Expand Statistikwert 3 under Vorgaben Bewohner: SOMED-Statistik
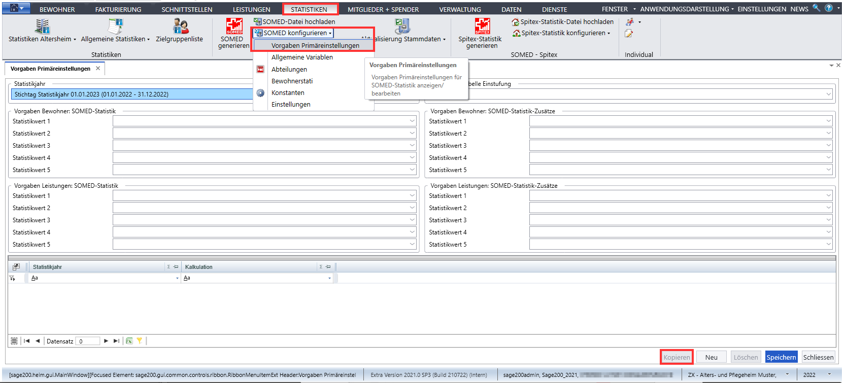This screenshot has height=383, width=842. pyautogui.click(x=412, y=146)
